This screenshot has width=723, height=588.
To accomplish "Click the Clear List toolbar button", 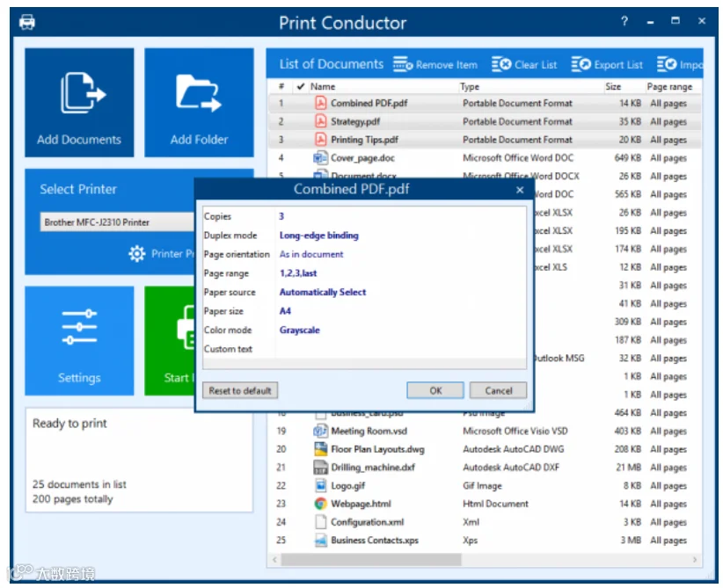I will click(x=524, y=64).
